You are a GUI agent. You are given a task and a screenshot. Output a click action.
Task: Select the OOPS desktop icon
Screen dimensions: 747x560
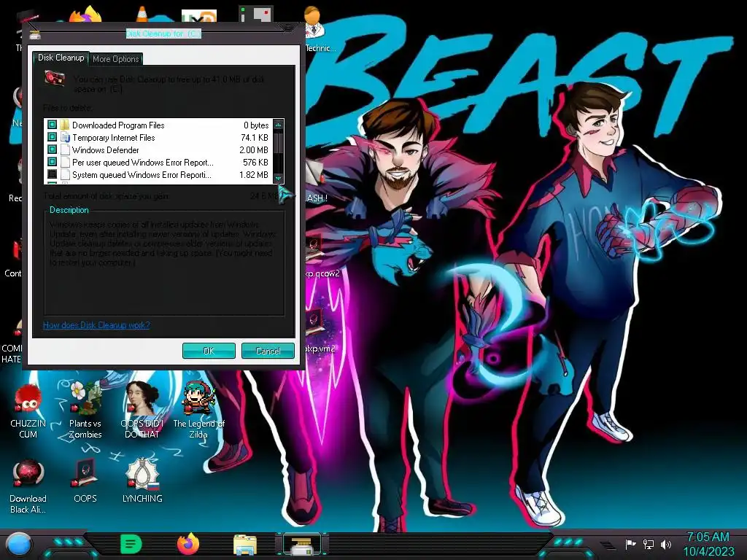[x=85, y=481]
